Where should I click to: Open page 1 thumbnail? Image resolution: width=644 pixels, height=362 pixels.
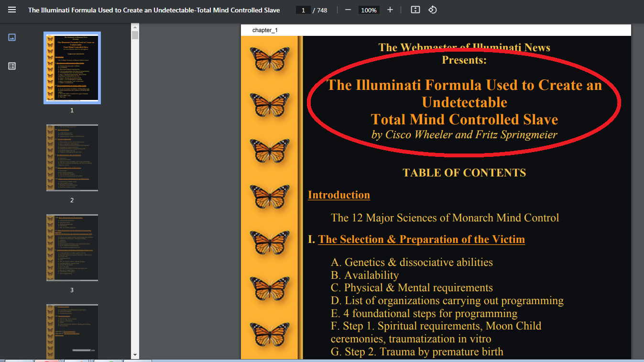tap(72, 67)
